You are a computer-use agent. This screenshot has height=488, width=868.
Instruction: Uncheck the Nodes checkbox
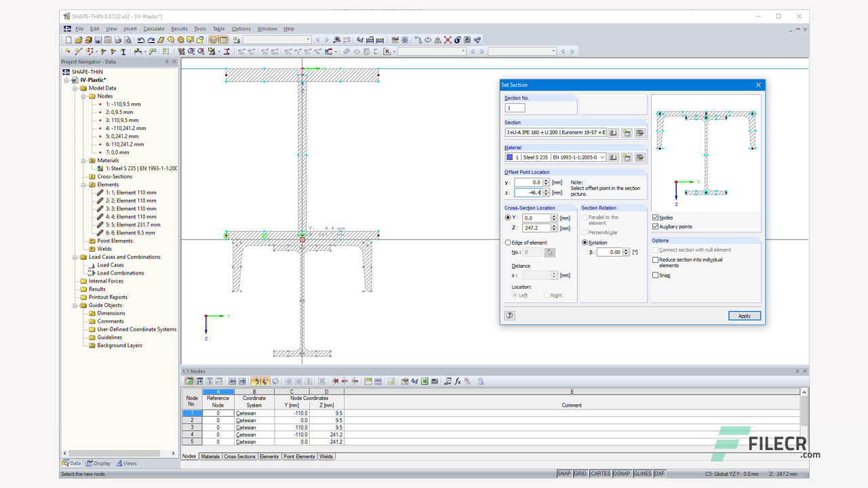click(655, 218)
